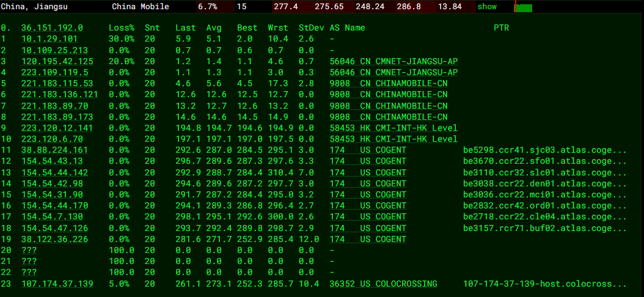This screenshot has width=644, height=297.
Task: Open AS 58453 CMI-INT-HK on hop 10
Action: pyautogui.click(x=393, y=139)
